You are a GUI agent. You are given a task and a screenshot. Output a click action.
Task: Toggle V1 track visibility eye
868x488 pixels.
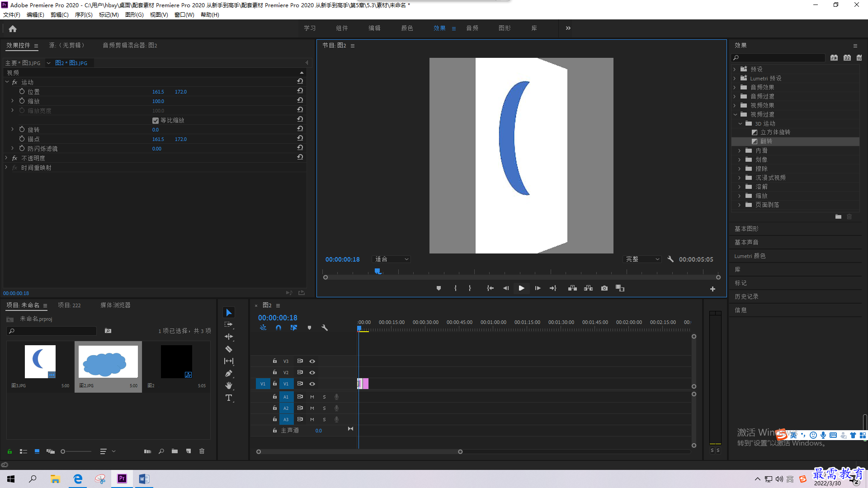312,384
